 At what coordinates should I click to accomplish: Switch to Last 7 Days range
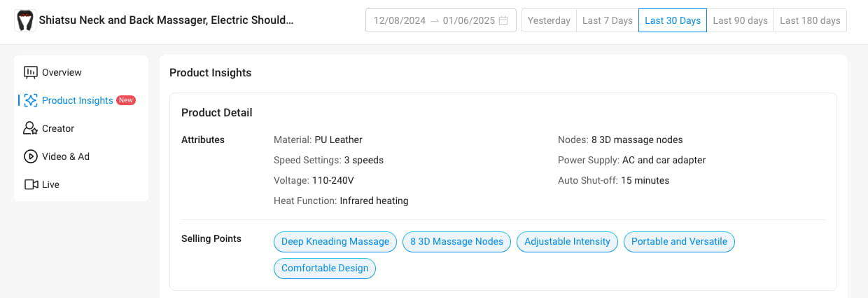(x=607, y=20)
